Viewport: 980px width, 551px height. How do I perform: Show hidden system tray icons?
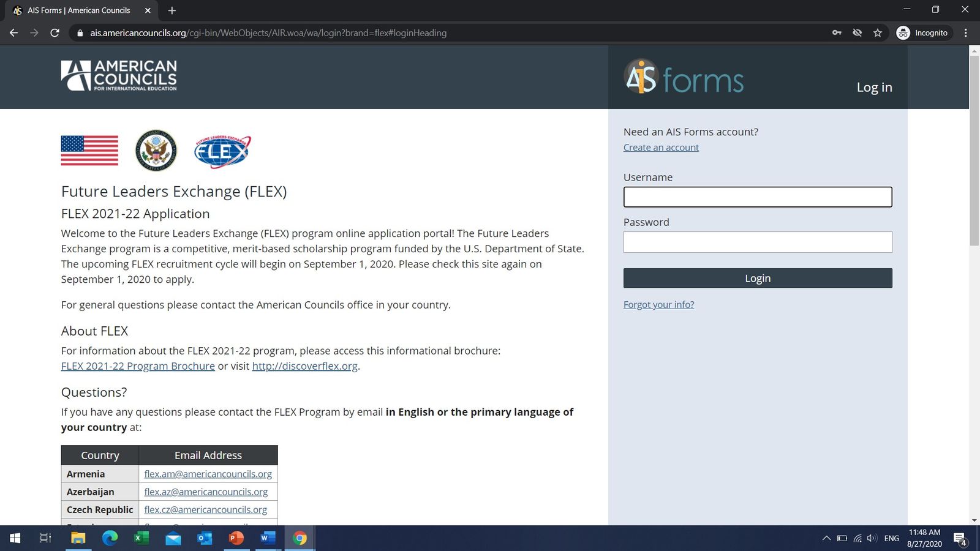[826, 538]
